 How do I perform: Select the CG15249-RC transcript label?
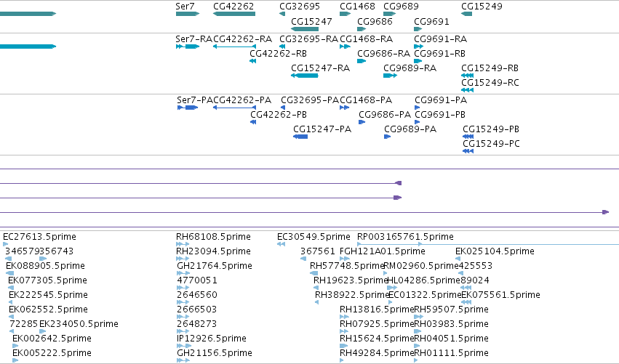click(490, 83)
